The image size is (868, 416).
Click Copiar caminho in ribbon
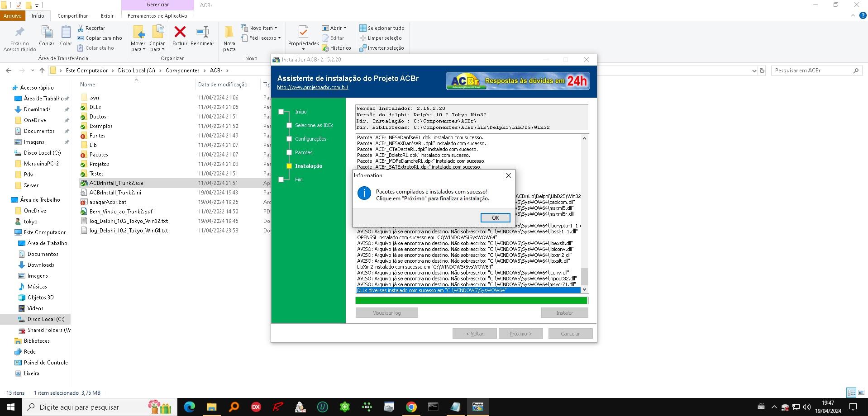pos(100,38)
